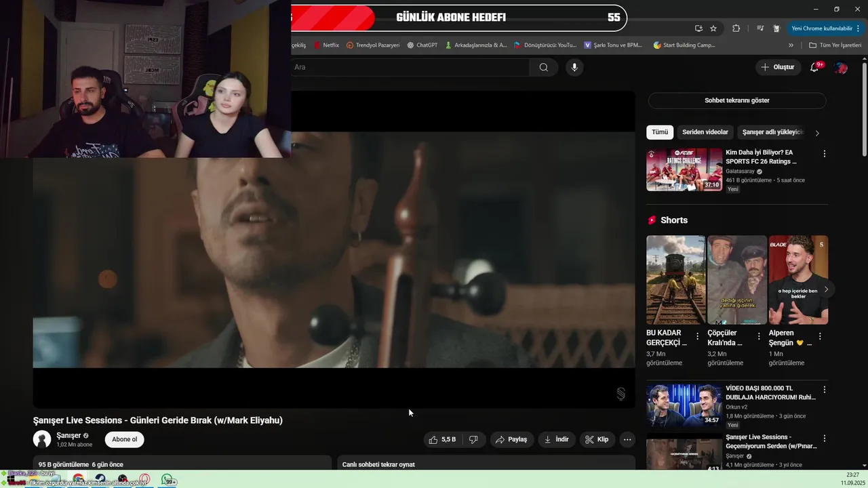
Task: Open WhatsApp from the taskbar
Action: click(x=169, y=480)
